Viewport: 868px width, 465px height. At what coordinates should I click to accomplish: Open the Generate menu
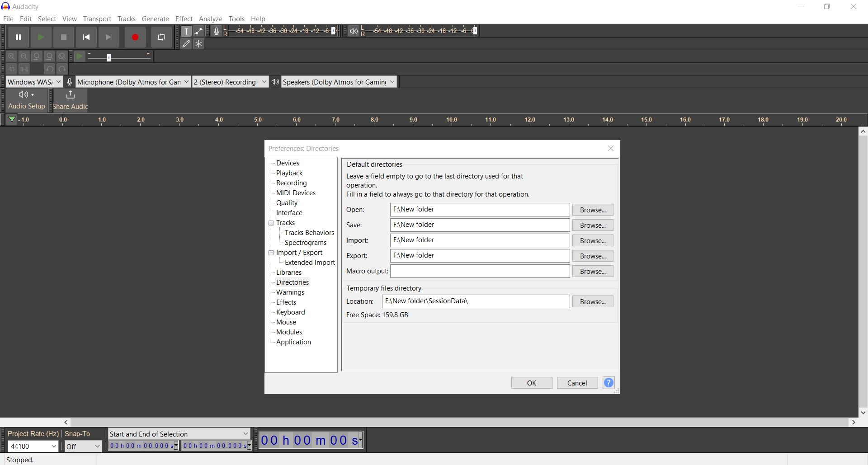click(x=156, y=19)
